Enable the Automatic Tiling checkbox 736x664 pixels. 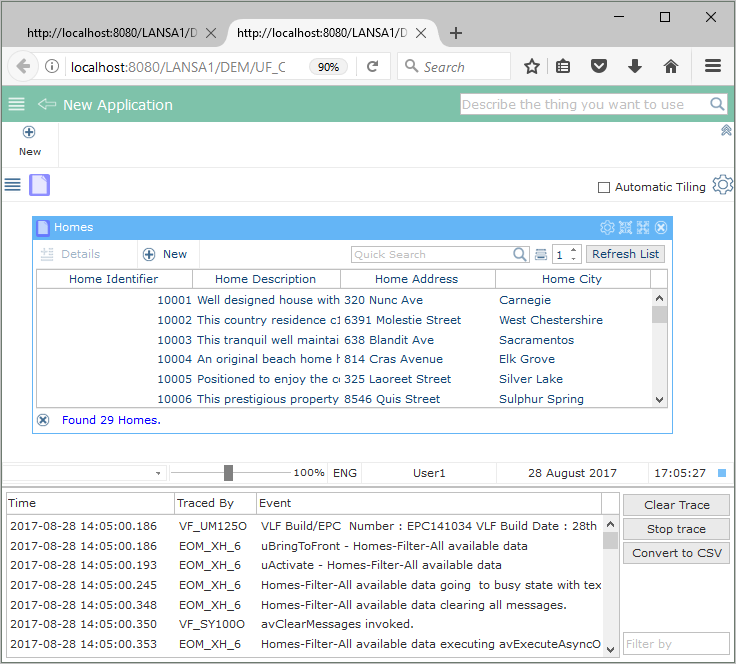(x=603, y=188)
